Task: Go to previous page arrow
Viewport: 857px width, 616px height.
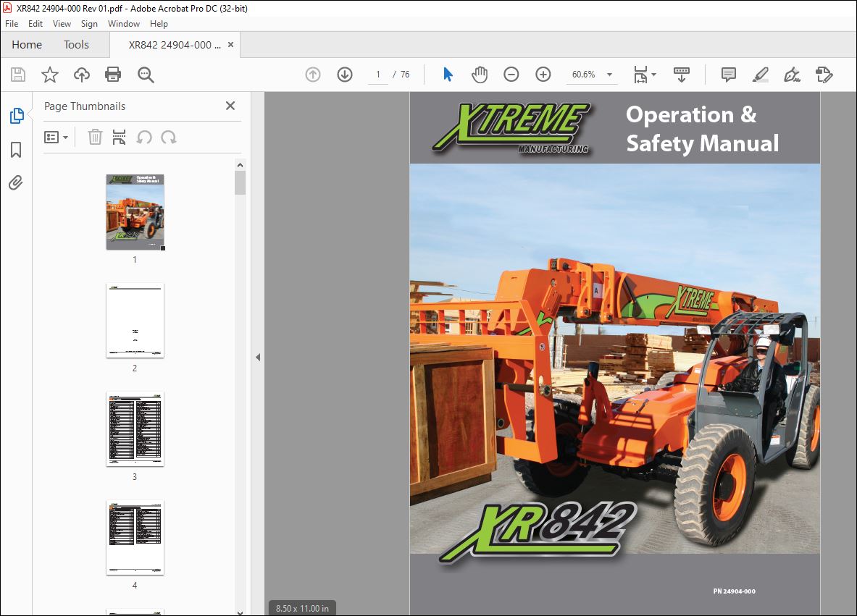Action: click(313, 75)
